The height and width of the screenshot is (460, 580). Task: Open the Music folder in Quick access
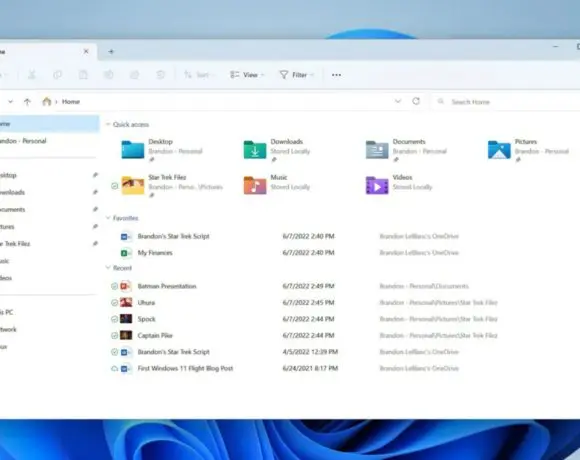[277, 185]
